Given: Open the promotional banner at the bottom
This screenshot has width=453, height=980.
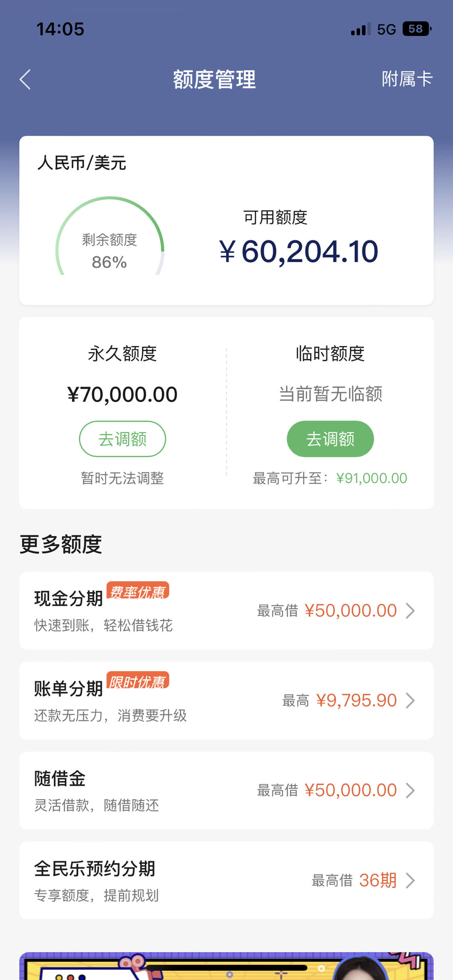Looking at the screenshot, I should click(x=226, y=966).
